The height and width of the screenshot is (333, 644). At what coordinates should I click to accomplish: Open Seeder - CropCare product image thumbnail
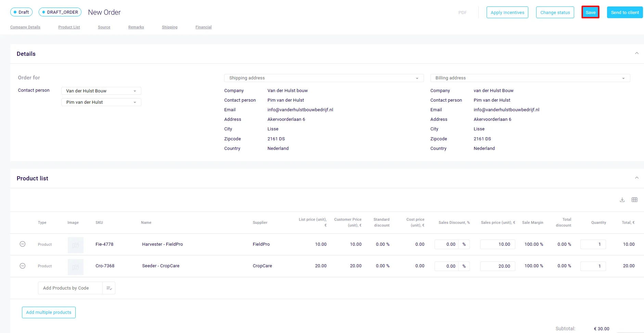point(76,267)
